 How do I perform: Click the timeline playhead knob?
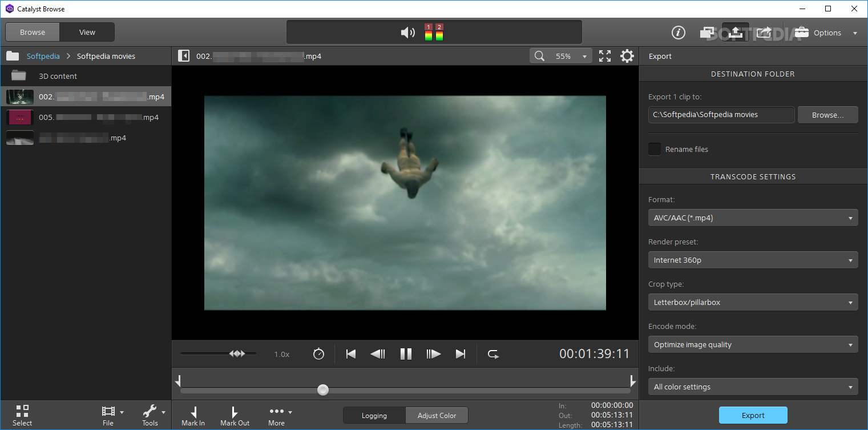[x=323, y=390]
